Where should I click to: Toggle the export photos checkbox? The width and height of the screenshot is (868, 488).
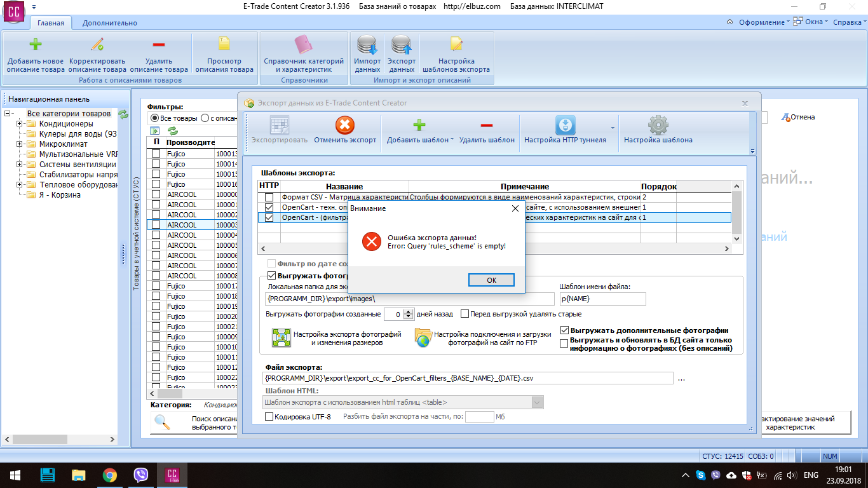(272, 276)
